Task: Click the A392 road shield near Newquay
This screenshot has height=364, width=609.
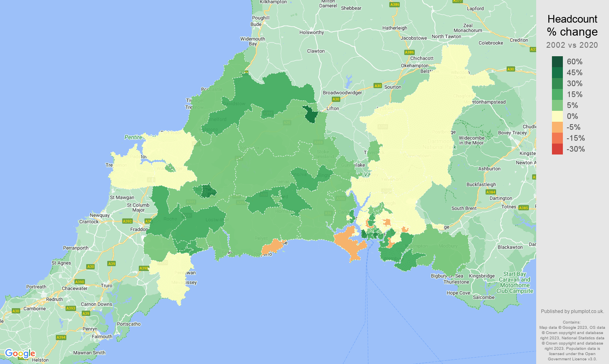Action: (x=127, y=221)
